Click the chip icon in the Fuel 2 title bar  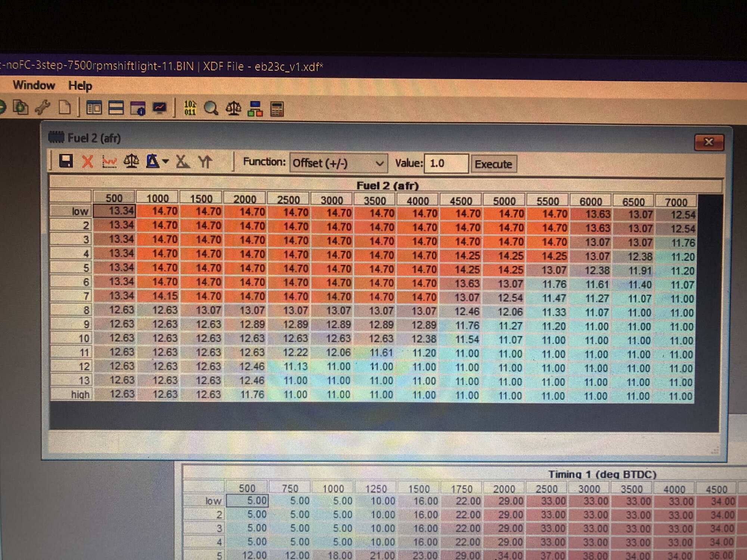(x=56, y=137)
